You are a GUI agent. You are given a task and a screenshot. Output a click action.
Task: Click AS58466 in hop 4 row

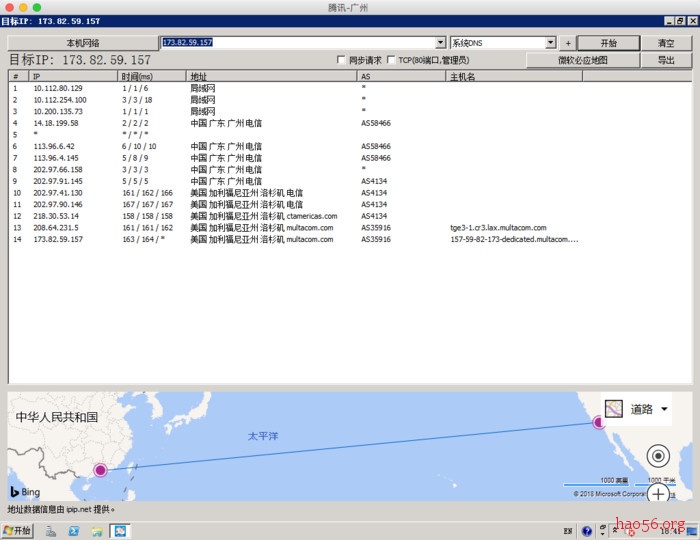click(376, 123)
